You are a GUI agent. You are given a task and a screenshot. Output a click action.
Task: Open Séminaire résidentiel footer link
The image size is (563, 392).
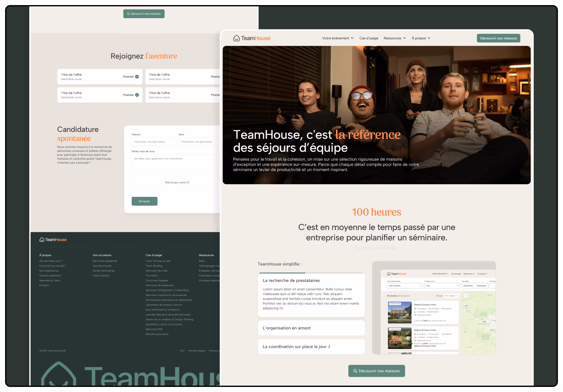(105, 261)
